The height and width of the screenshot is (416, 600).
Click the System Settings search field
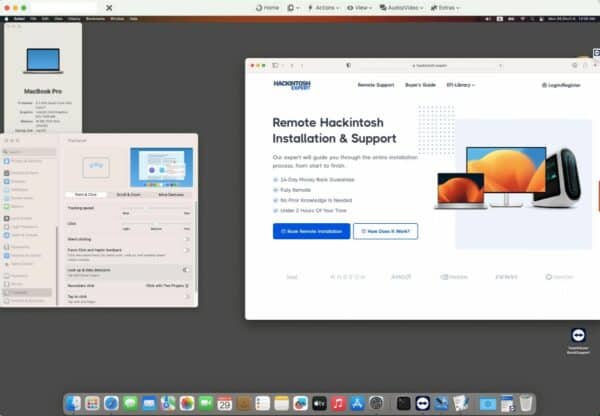tap(29, 152)
